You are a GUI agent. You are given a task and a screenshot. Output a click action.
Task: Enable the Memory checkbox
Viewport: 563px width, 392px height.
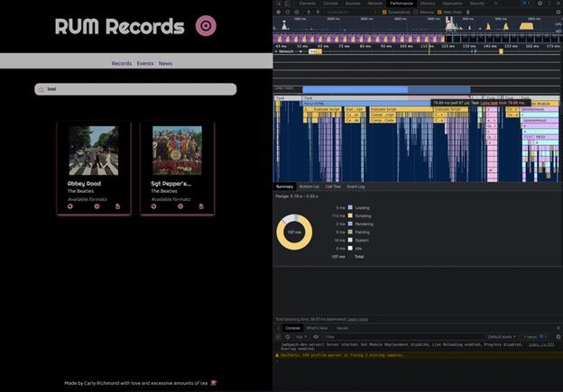(416, 11)
